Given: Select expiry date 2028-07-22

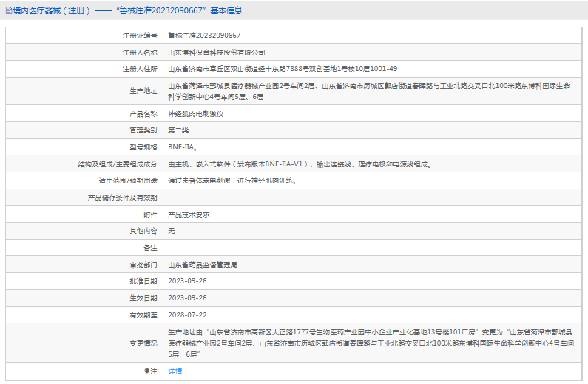Looking at the screenshot, I should (187, 315).
